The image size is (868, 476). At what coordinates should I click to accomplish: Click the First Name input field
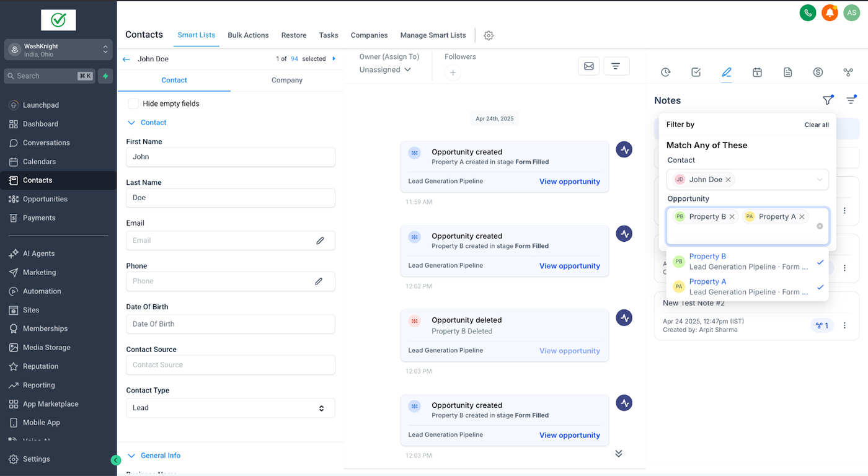pos(231,157)
